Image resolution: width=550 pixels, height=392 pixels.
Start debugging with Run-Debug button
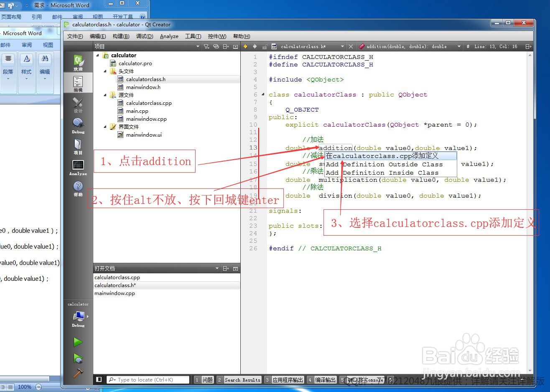coord(78,358)
